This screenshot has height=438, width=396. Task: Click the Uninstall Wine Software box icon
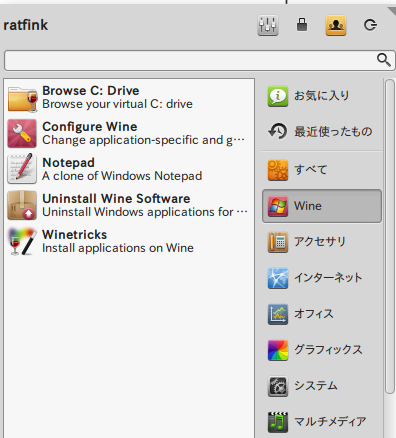pyautogui.click(x=22, y=205)
